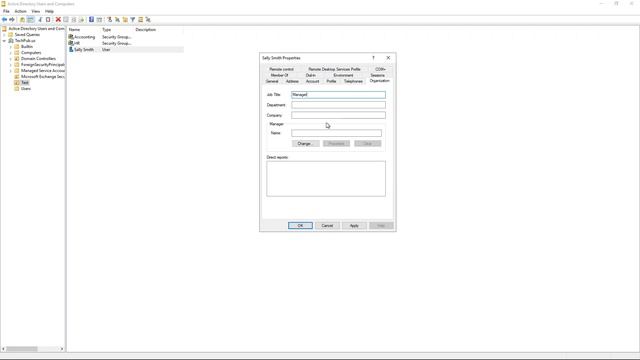The image size is (640, 360).
Task: Collapse the TechPub.us domain node
Action: 4,41
